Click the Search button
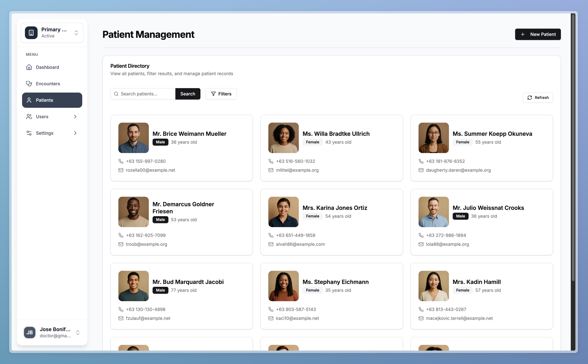 pyautogui.click(x=188, y=94)
